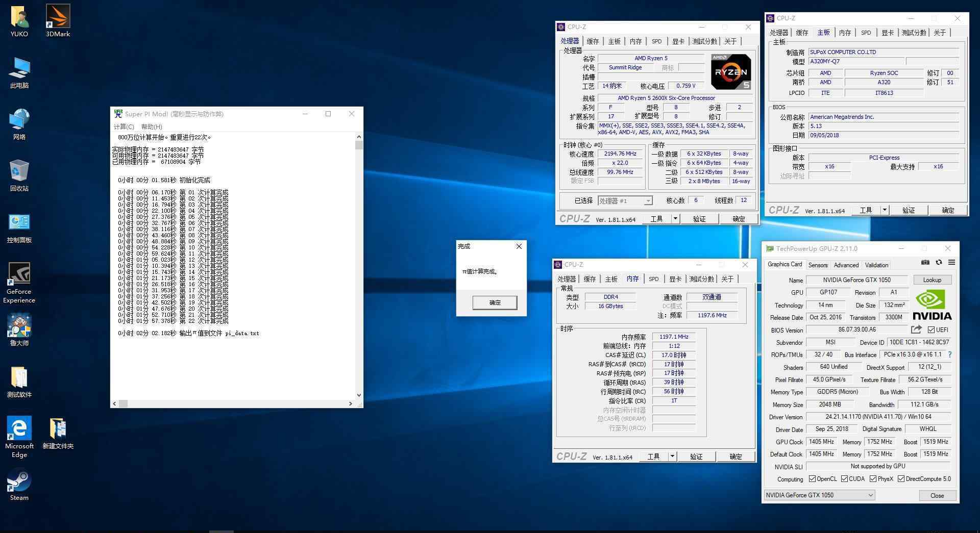Viewport: 980px width, 533px height.
Task: Open the GPU-Z hamburger menu icon
Action: [951, 263]
